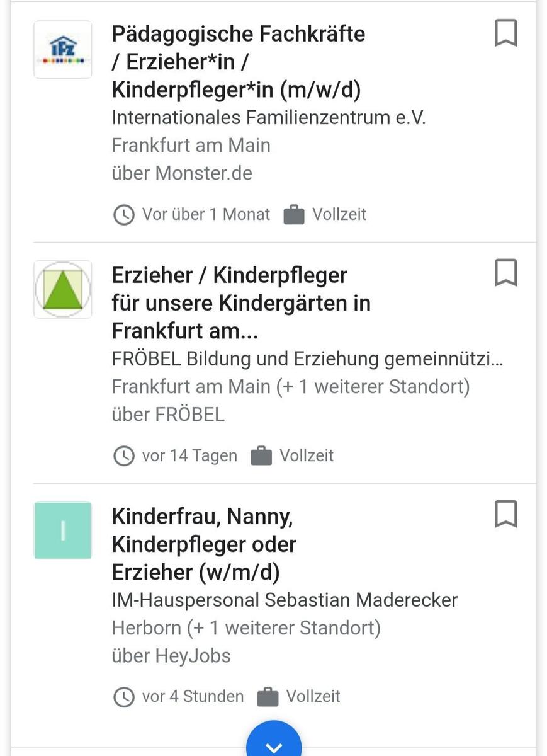The image size is (547, 756).
Task: Click briefcase icon in FRÖBEL listing
Action: click(x=261, y=455)
